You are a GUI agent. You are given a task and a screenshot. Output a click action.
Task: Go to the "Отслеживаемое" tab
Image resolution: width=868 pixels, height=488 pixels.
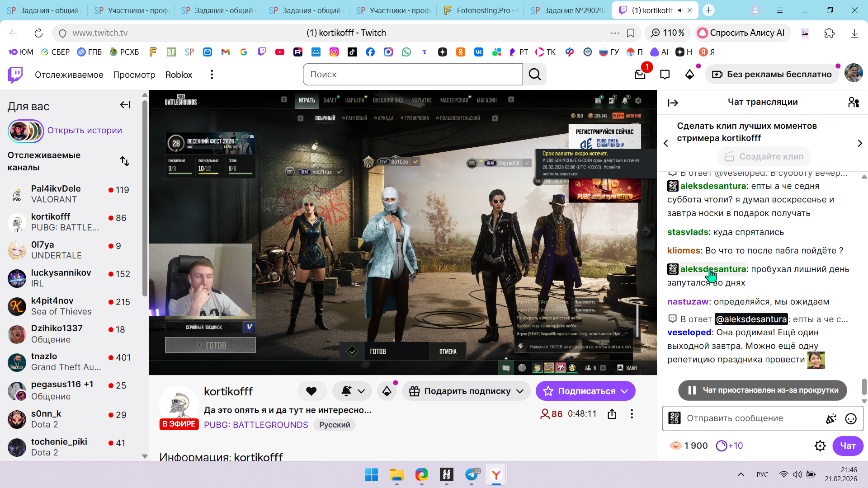coord(69,75)
